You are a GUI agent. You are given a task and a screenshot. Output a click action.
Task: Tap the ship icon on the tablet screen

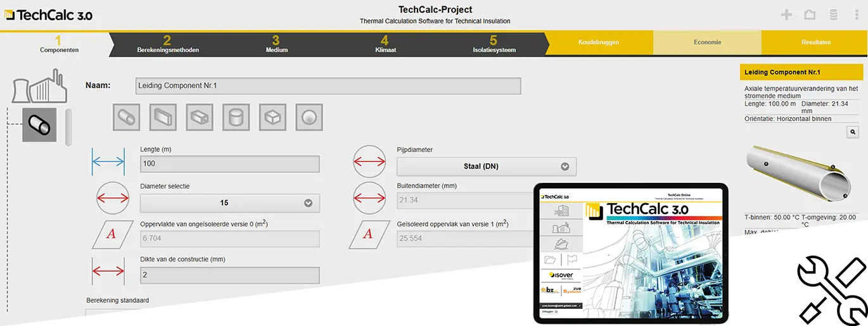561,244
